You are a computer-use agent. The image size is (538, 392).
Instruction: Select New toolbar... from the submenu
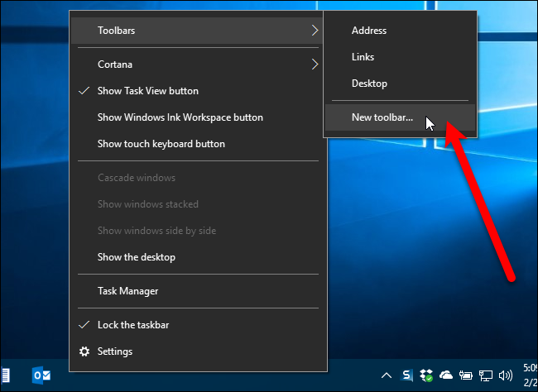coord(382,117)
